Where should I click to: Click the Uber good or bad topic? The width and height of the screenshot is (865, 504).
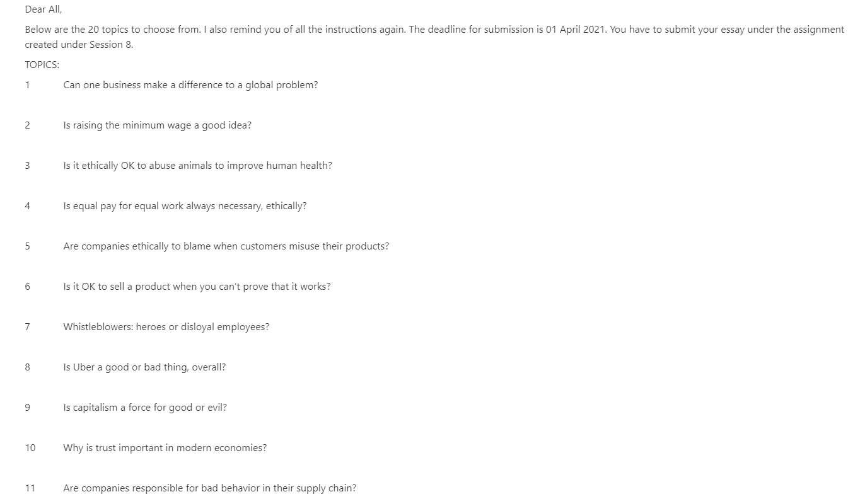144,367
